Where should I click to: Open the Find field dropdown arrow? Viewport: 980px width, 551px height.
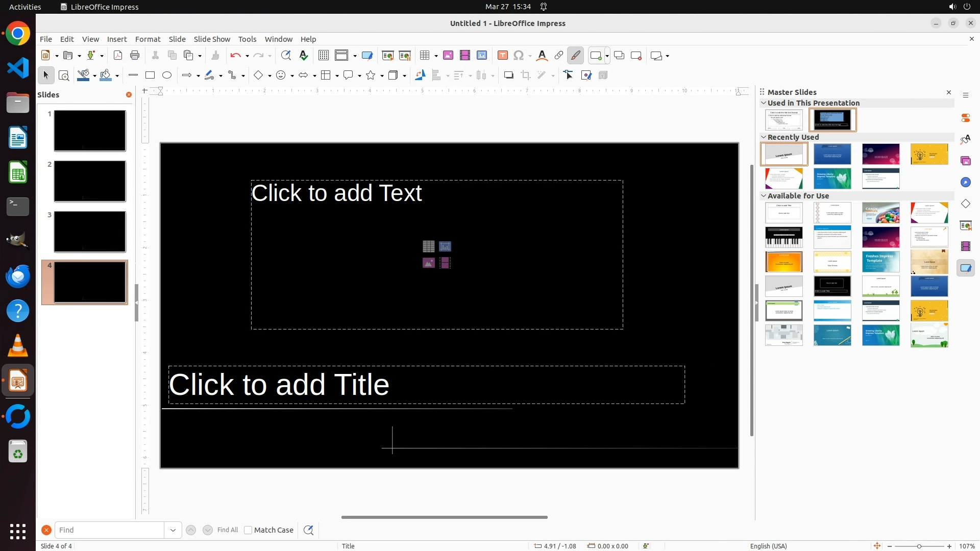(x=173, y=530)
